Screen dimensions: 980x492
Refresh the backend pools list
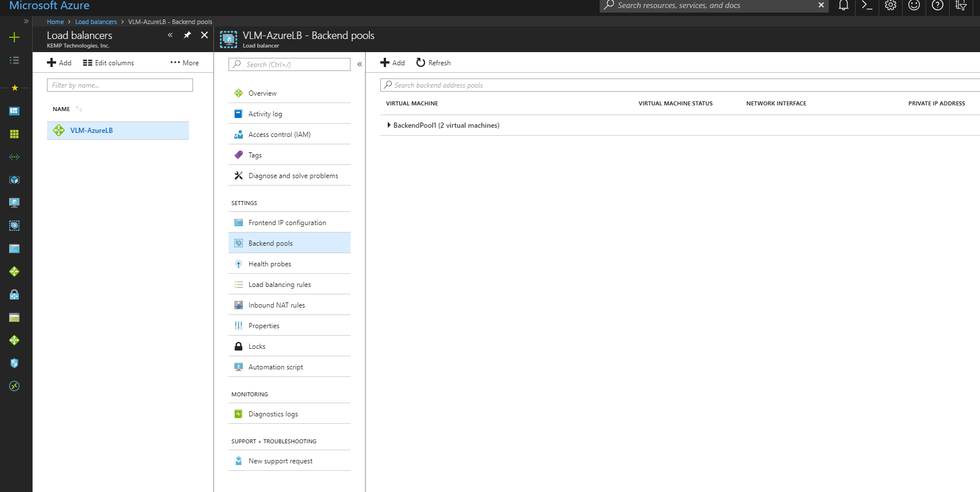coord(434,63)
